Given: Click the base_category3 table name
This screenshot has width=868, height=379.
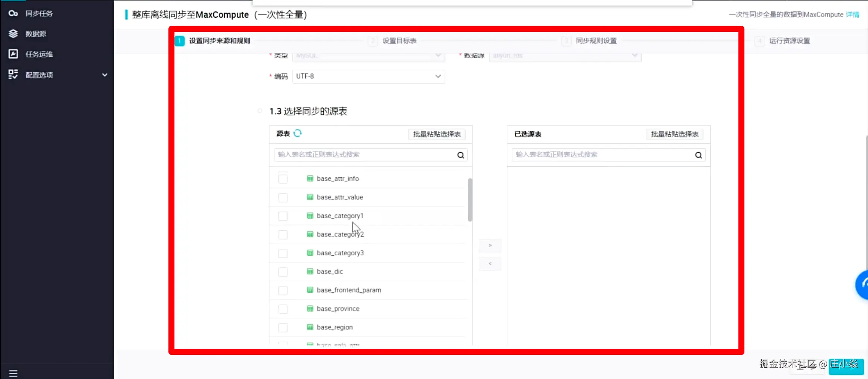Looking at the screenshot, I should point(340,253).
